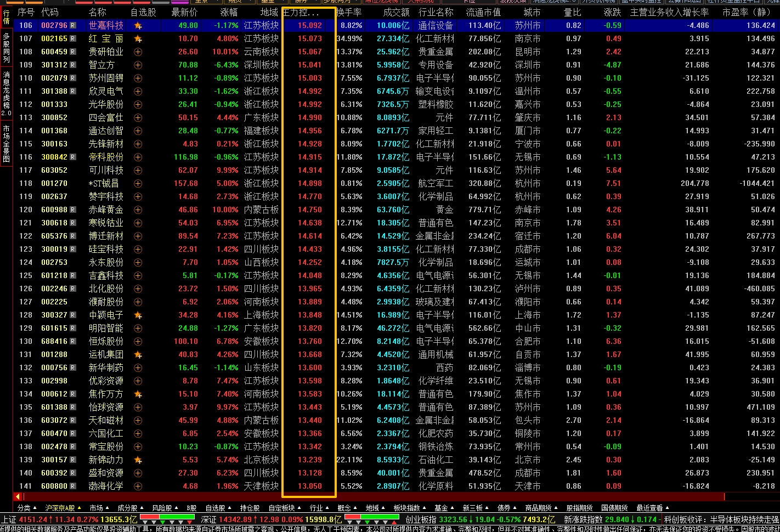Viewport: 780px width, 532px height.
Task: Click the plus icon for 寒锐钴业
Action: tap(138, 223)
